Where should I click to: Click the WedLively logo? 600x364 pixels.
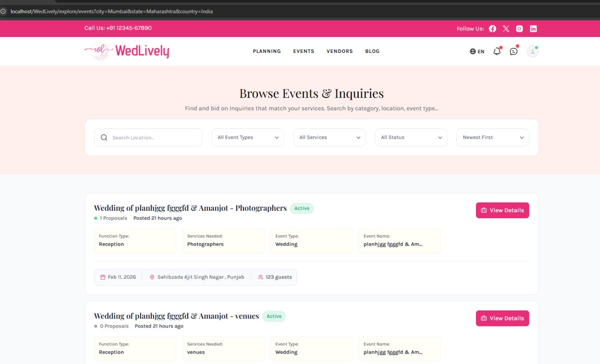[127, 51]
